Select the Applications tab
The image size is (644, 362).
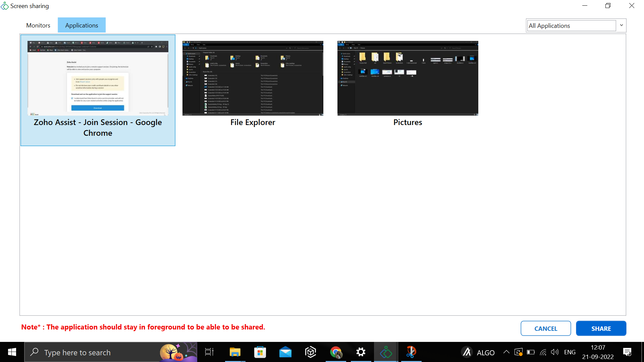[x=82, y=25]
